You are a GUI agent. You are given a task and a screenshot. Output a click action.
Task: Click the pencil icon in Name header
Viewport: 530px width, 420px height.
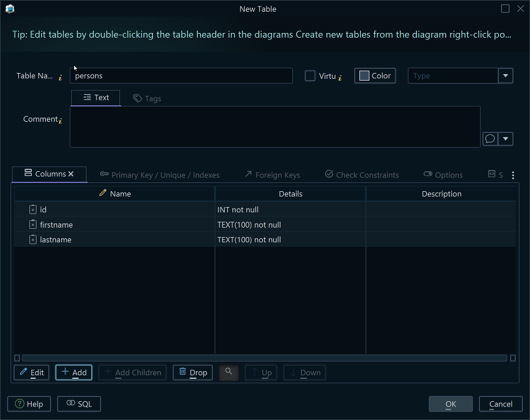[103, 193]
